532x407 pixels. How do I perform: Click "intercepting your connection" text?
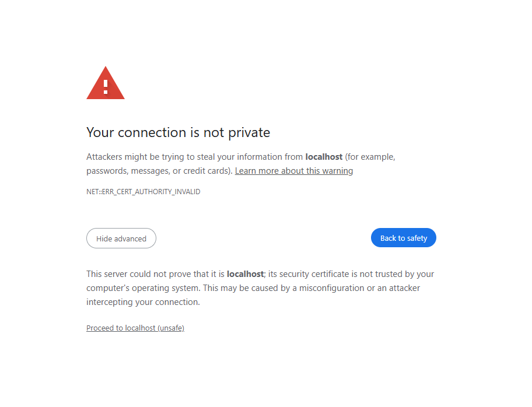click(143, 302)
